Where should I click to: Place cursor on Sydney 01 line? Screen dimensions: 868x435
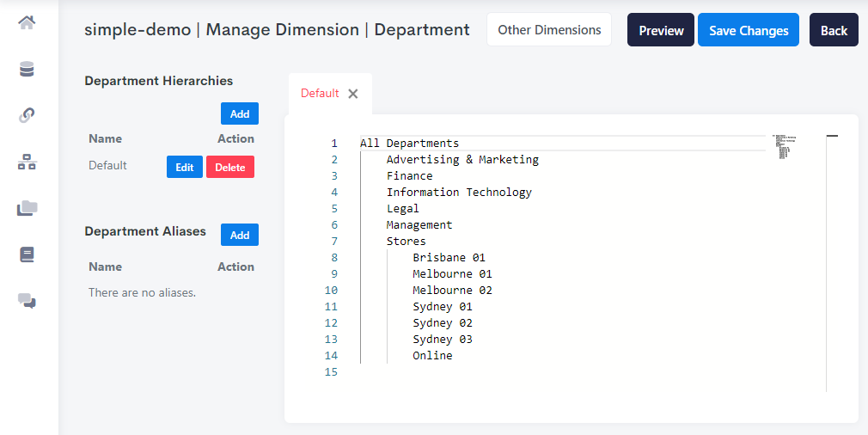tap(443, 307)
